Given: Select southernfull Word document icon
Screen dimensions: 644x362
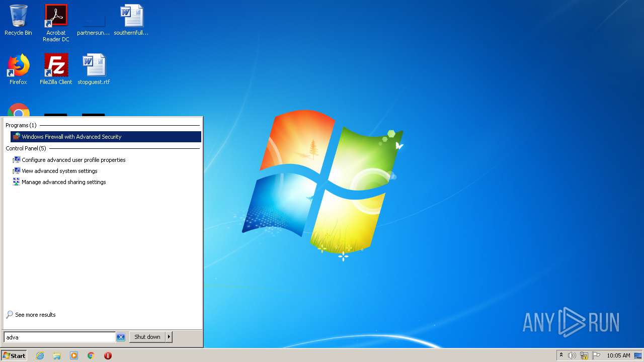Looking at the screenshot, I should pyautogui.click(x=131, y=20).
